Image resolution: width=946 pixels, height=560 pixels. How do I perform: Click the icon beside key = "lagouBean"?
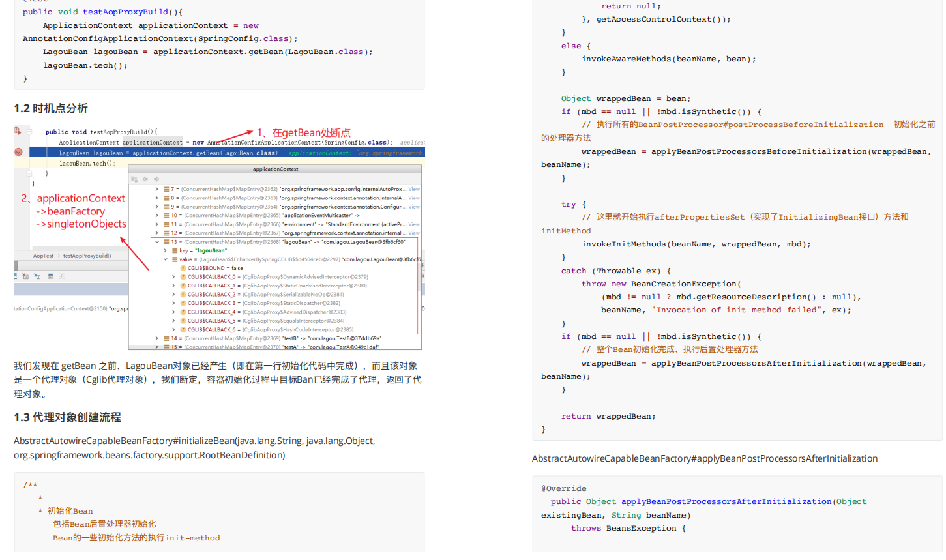coord(175,250)
